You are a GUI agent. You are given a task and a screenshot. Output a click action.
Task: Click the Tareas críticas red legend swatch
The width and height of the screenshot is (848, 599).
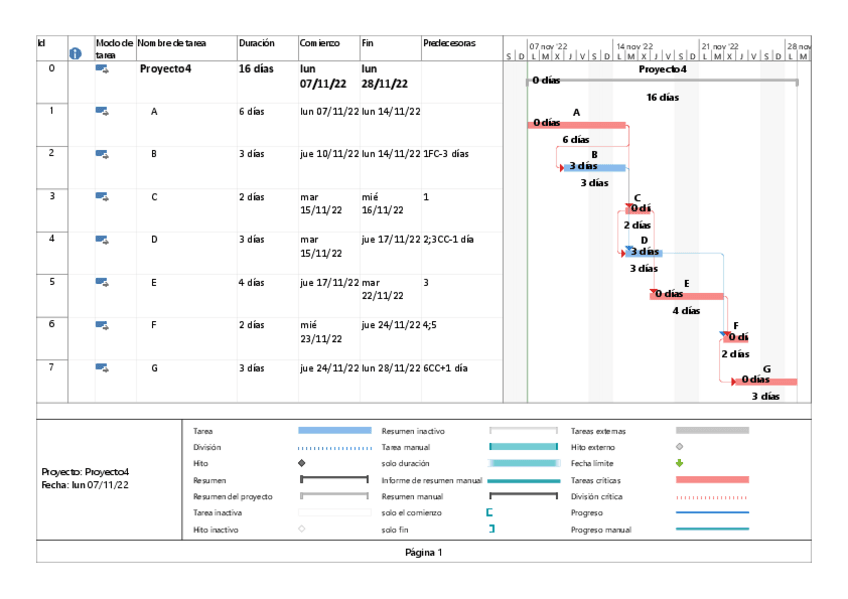[x=712, y=480]
